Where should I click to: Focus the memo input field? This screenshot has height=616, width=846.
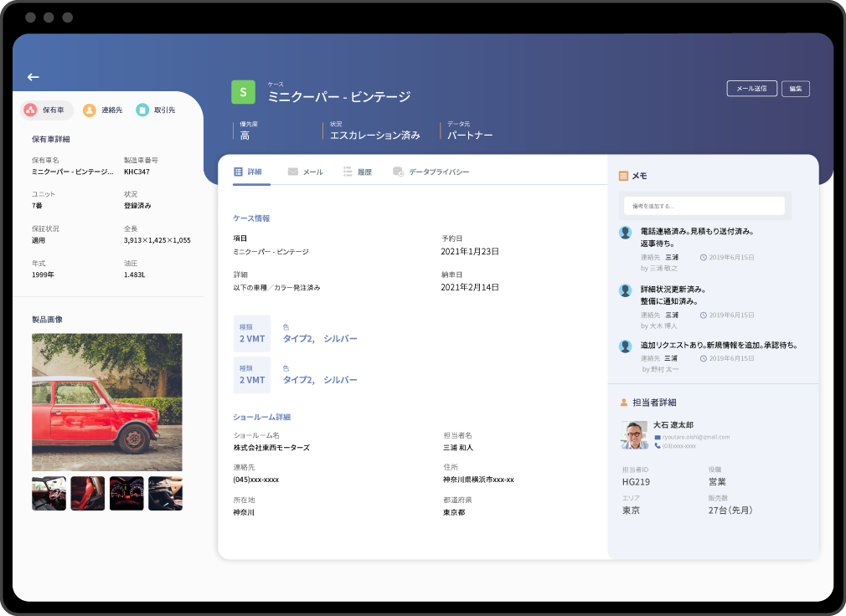[704, 206]
